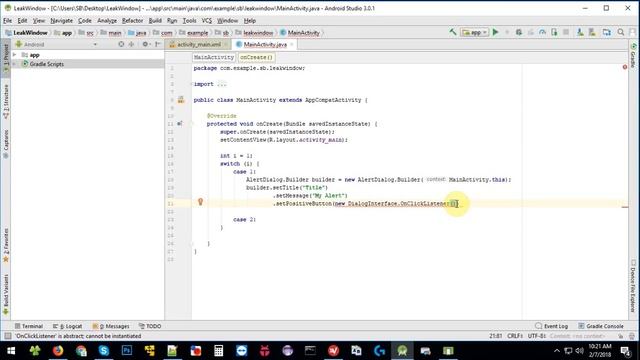Open Project Structure icon in toolbar
Viewport: 640px width, 360px height.
click(x=607, y=32)
